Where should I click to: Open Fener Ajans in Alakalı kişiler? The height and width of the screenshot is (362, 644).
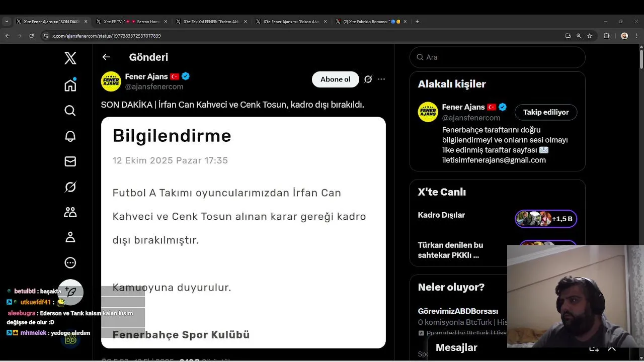463,107
